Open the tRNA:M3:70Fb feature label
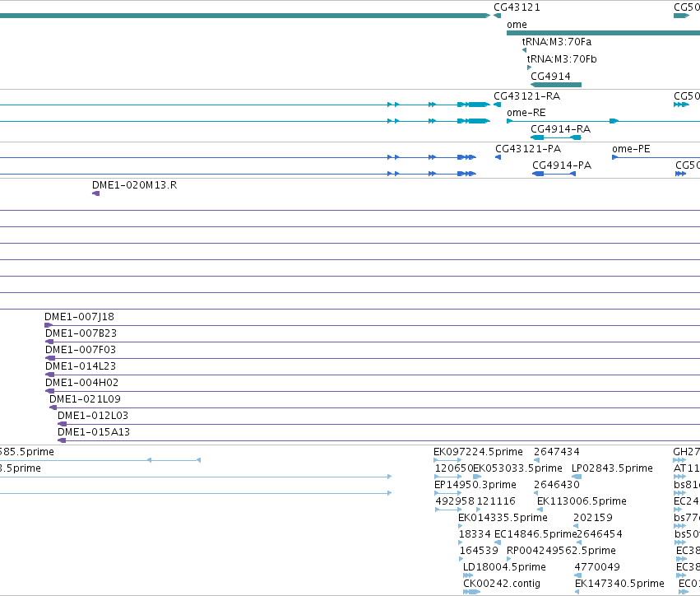Screen dimensions: 700x596 point(562,59)
